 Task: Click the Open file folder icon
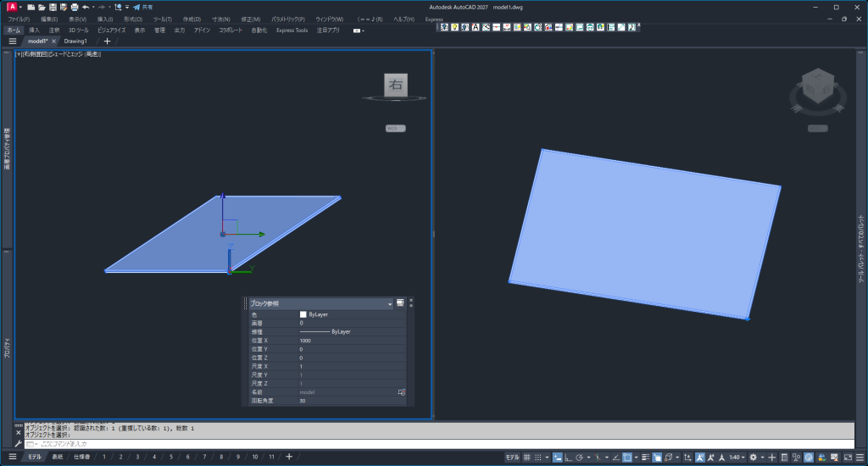[x=42, y=7]
